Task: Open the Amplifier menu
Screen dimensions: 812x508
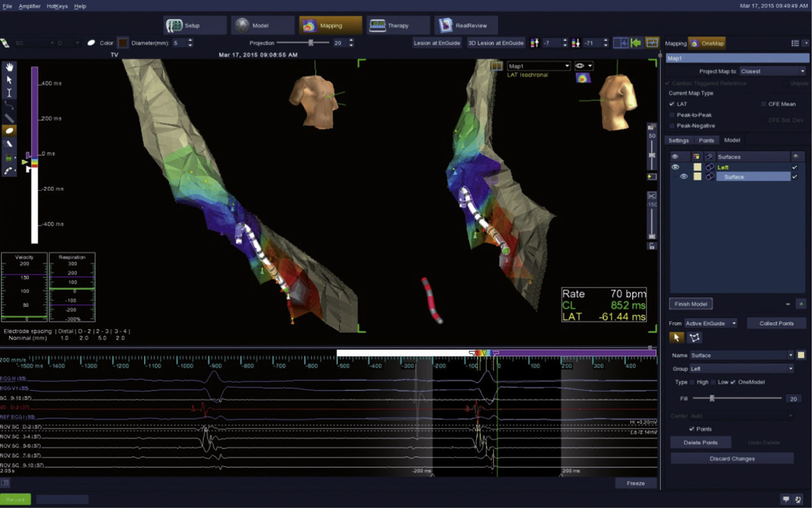Action: (x=30, y=6)
